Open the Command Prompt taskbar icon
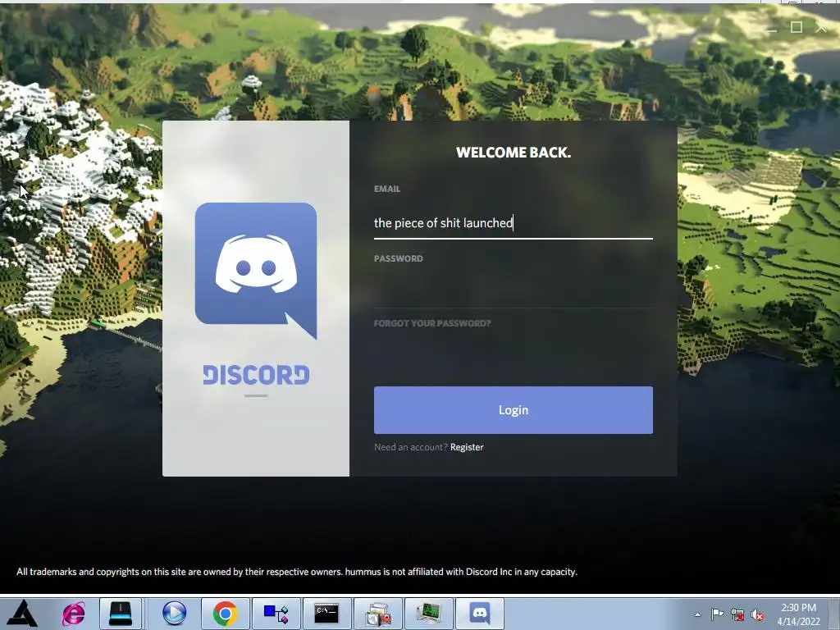 [326, 614]
